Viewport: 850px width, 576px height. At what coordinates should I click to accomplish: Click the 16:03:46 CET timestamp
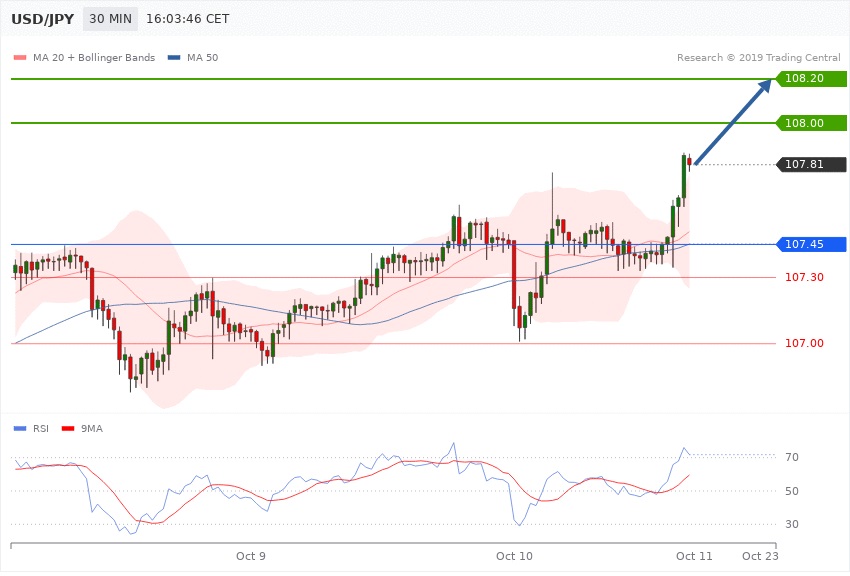188,19
